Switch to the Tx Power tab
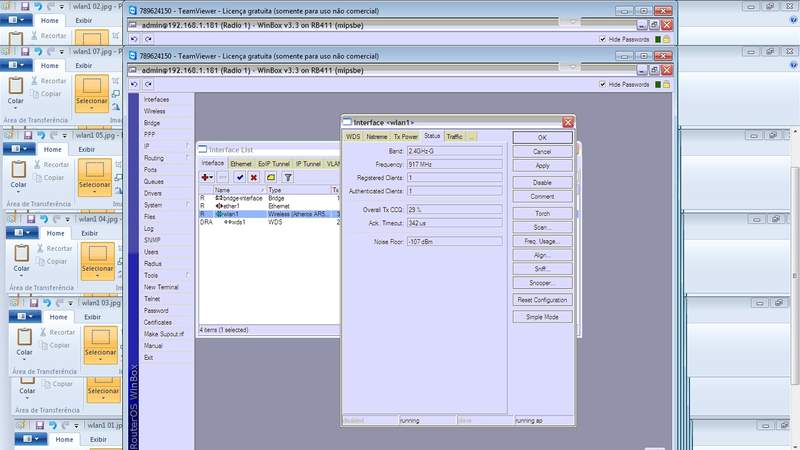 click(405, 137)
